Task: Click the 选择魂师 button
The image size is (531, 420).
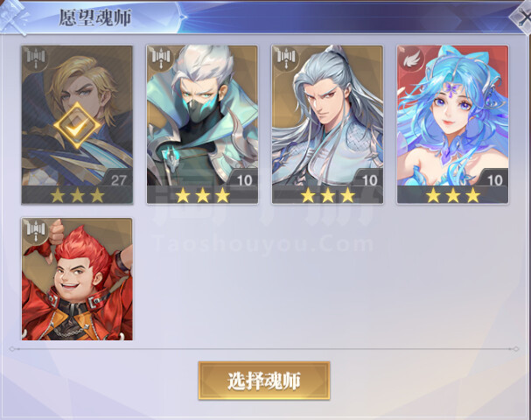Action: point(264,381)
